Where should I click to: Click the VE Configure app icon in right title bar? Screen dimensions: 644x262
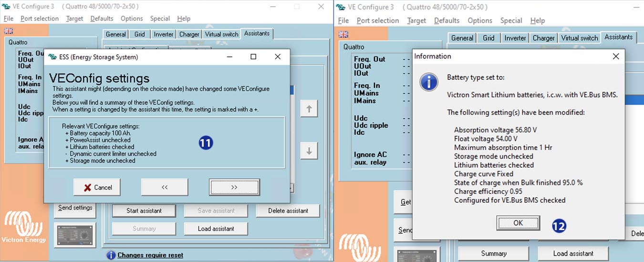point(341,7)
